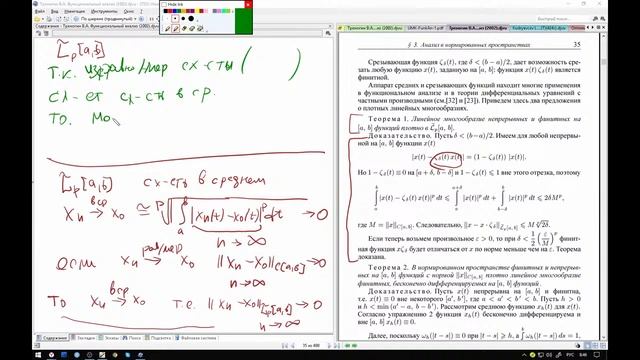
Task: Select the small boxed pen thickness
Action: 175,19
